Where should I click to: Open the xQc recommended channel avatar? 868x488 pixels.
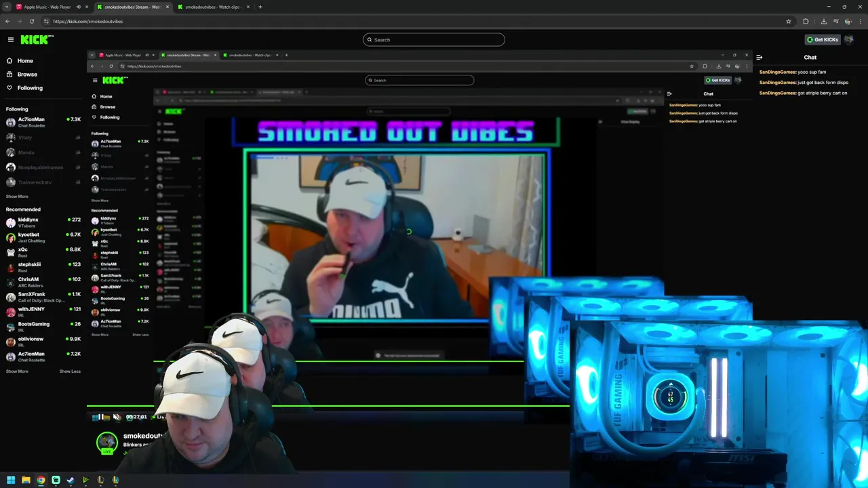[x=10, y=252]
